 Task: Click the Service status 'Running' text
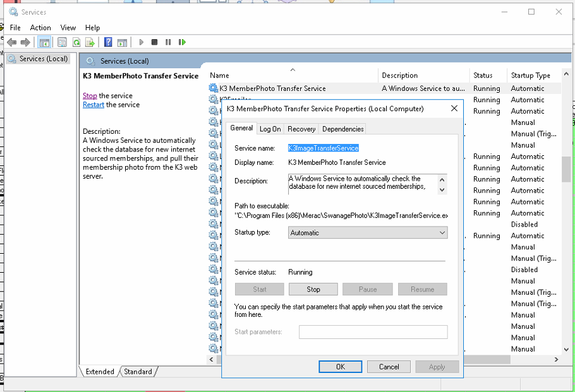coord(300,272)
